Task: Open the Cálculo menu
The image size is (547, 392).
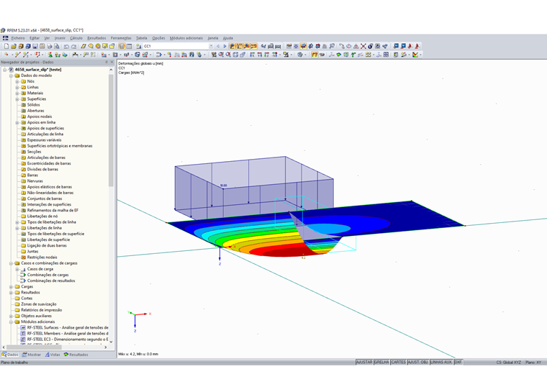Action: pyautogui.click(x=76, y=38)
